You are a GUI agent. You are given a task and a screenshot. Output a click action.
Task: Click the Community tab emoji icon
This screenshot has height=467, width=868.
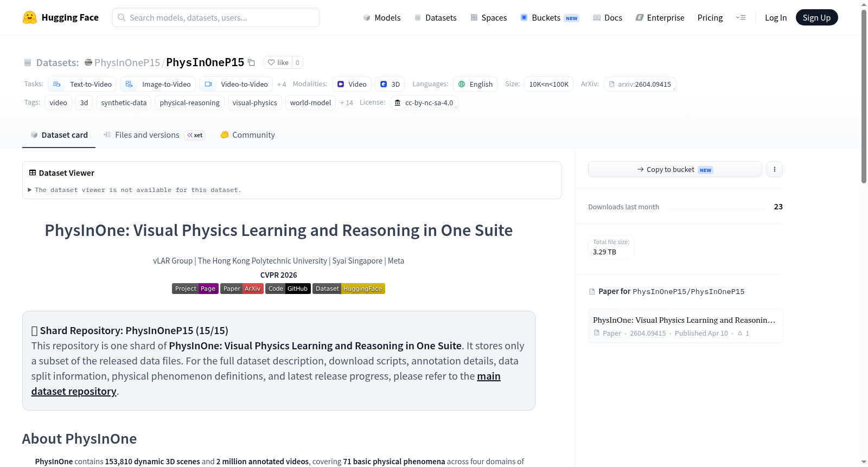coord(225,135)
